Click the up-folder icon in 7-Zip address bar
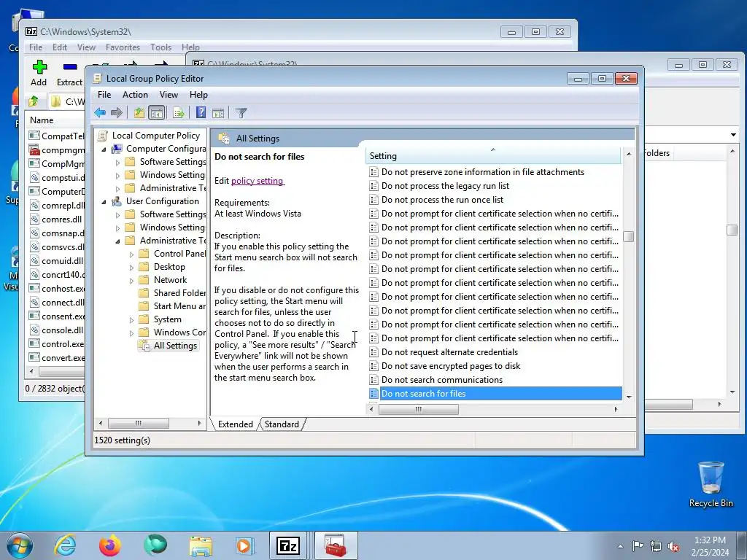 click(x=34, y=101)
